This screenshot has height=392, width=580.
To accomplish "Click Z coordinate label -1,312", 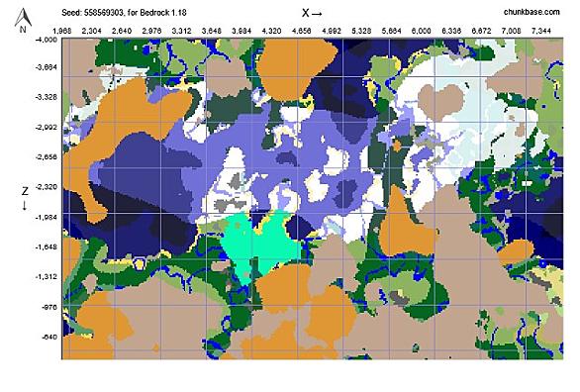I will 47,276.
